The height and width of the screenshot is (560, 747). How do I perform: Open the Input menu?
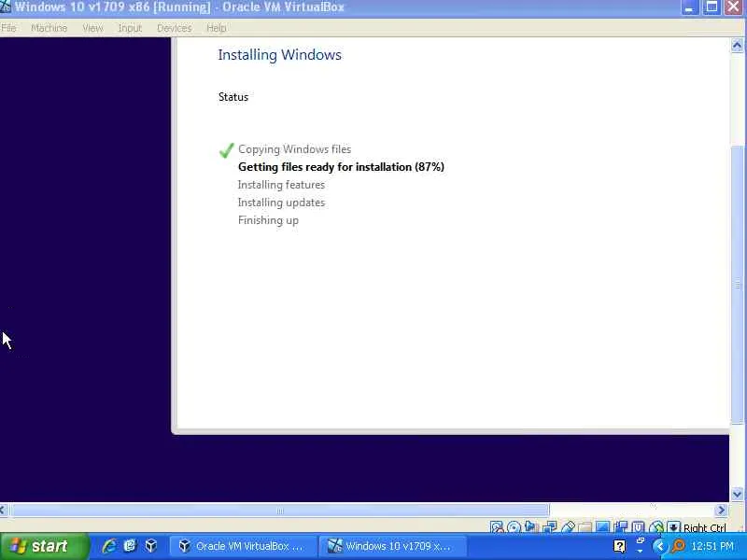[x=130, y=28]
